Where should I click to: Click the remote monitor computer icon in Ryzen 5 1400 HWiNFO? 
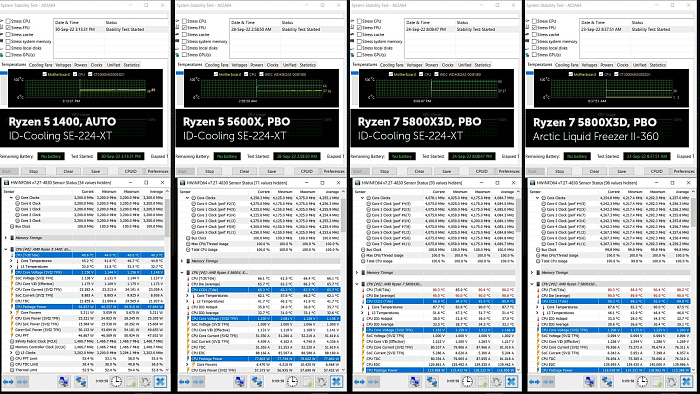(64, 382)
